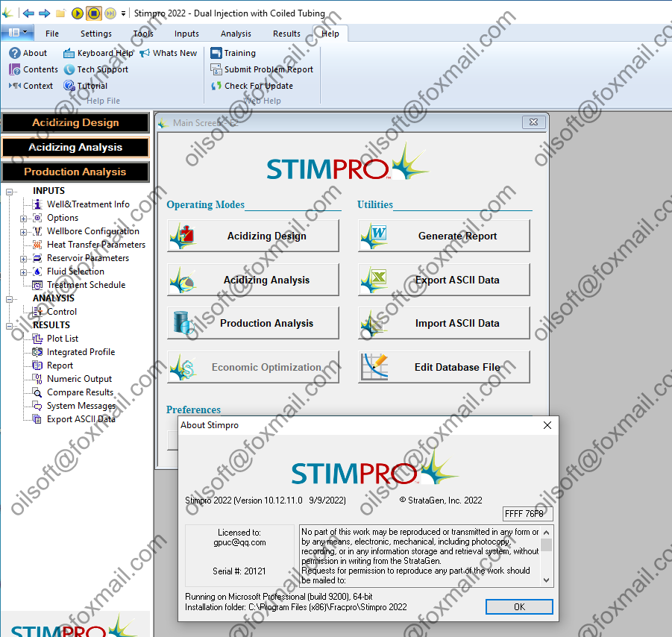Click OK in the About Stimpro dialog
Image resolution: width=672 pixels, height=637 pixels.
(x=519, y=607)
